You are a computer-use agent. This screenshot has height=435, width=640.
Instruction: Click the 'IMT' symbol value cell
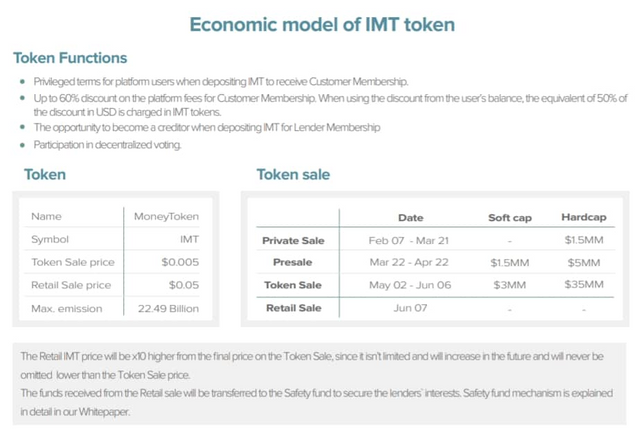tap(188, 240)
